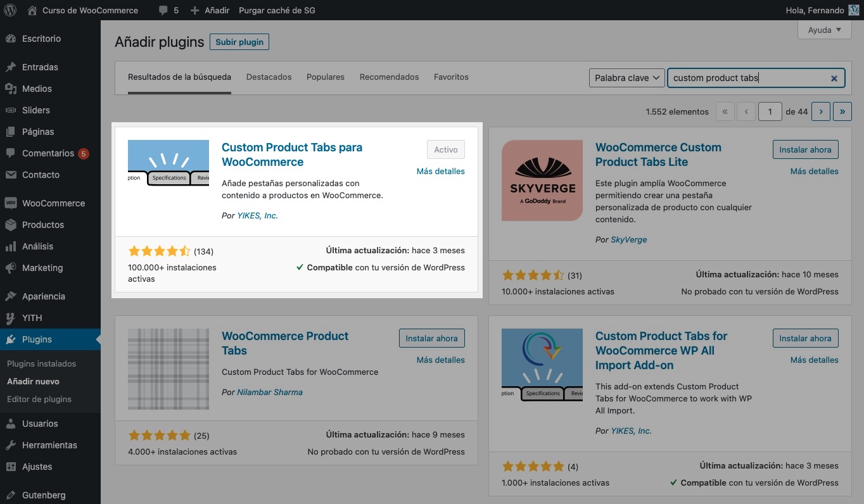This screenshot has width=864, height=504.
Task: Click the WordPress logo in admin bar
Action: (10, 10)
